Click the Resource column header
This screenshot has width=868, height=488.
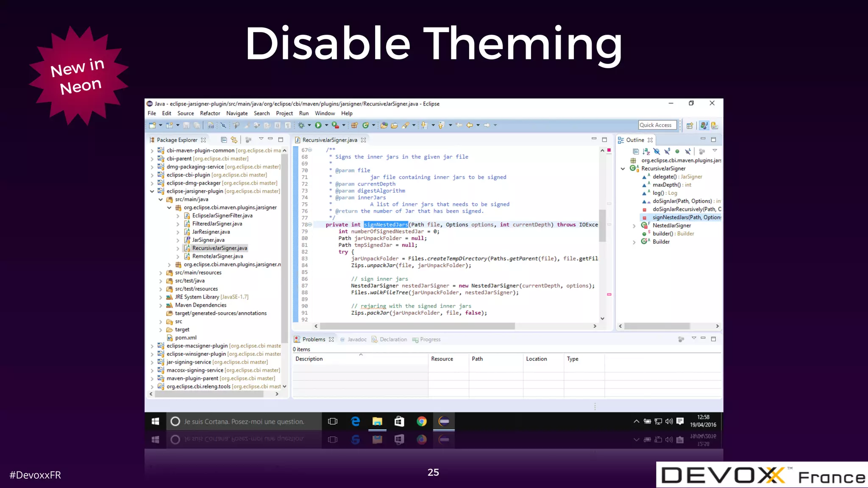(448, 359)
